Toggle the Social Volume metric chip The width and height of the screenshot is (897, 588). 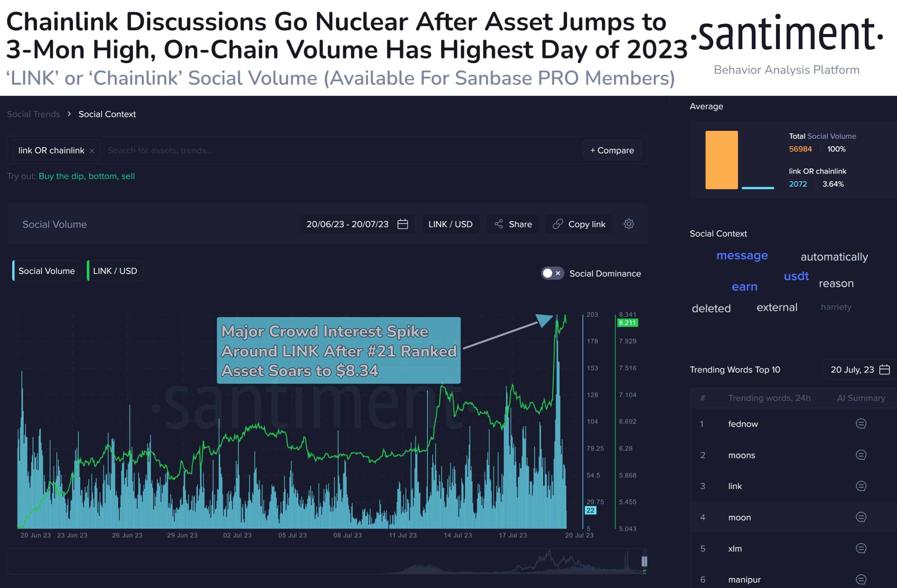click(46, 271)
